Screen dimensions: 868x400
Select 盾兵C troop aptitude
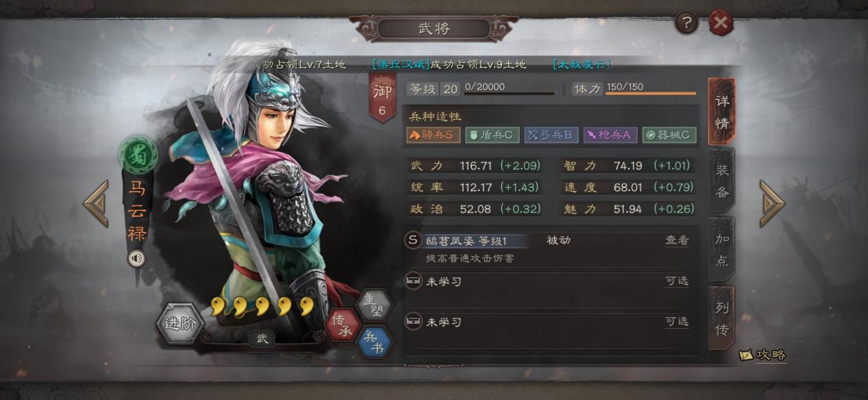click(492, 135)
